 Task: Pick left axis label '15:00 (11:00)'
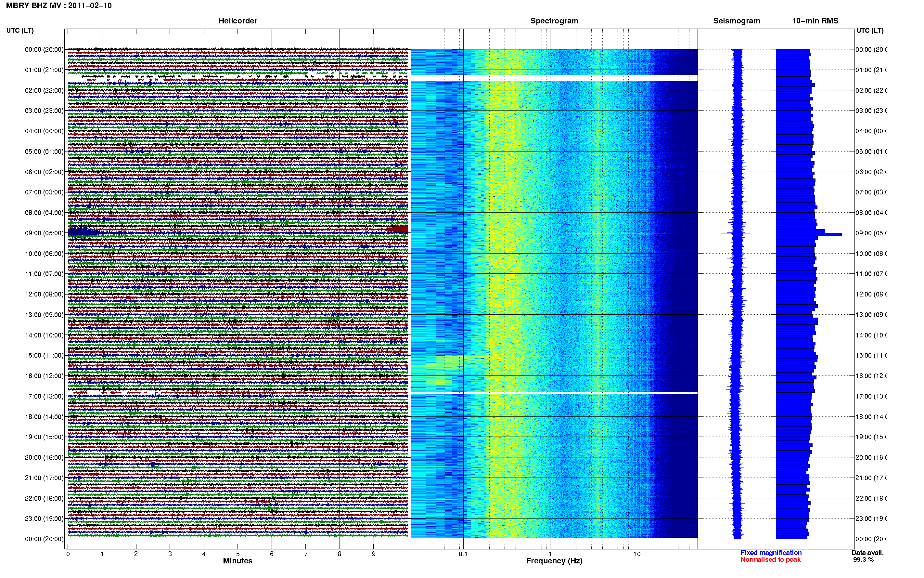click(x=44, y=356)
